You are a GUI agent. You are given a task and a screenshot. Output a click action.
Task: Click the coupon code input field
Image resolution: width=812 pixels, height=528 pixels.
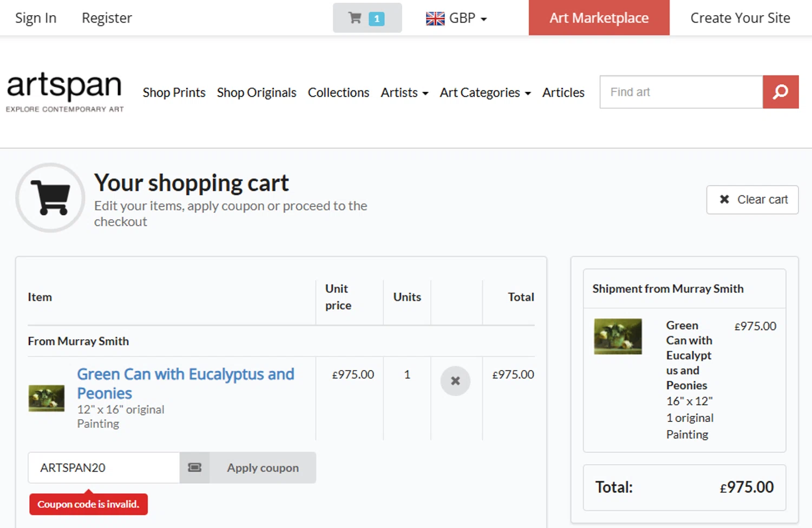point(104,467)
